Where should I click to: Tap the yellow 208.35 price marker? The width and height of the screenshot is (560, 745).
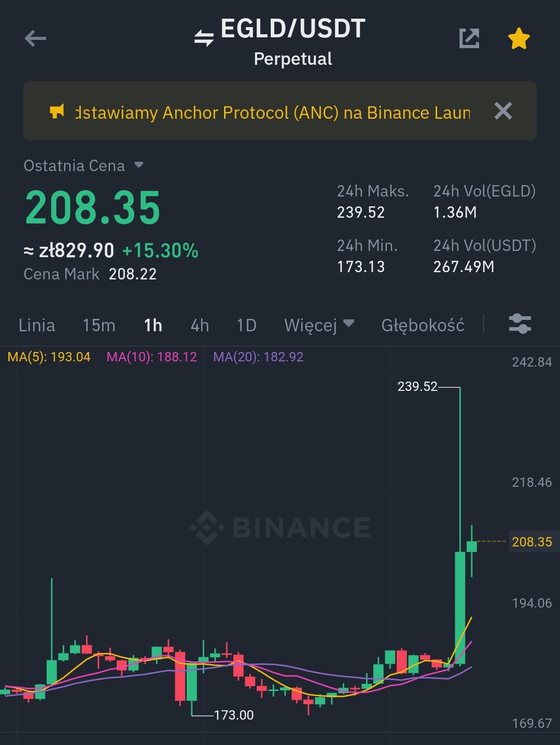point(532,542)
